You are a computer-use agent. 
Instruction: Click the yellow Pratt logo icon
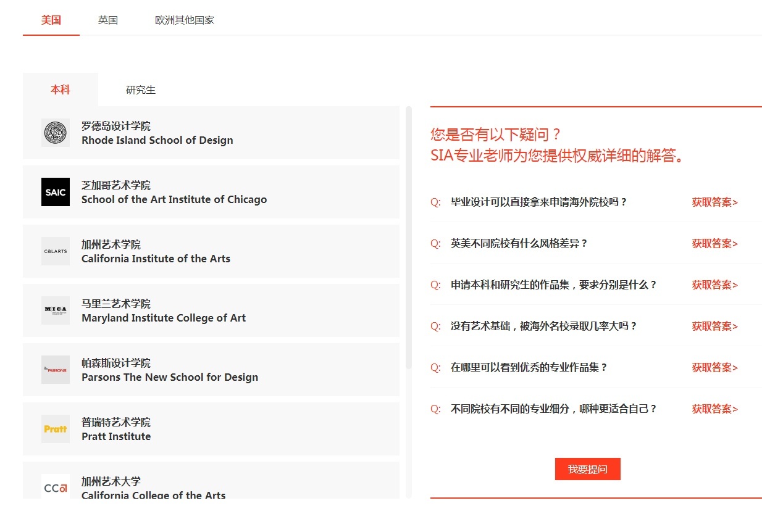(56, 429)
